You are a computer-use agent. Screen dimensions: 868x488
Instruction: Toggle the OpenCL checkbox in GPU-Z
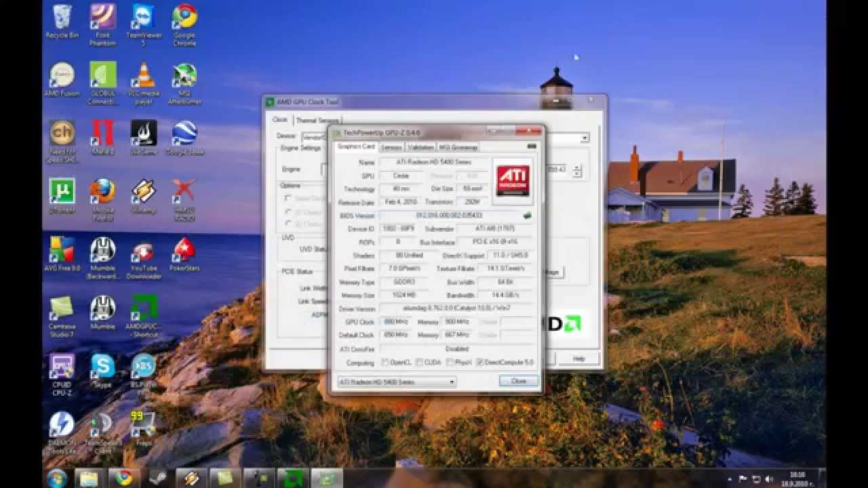pos(385,363)
